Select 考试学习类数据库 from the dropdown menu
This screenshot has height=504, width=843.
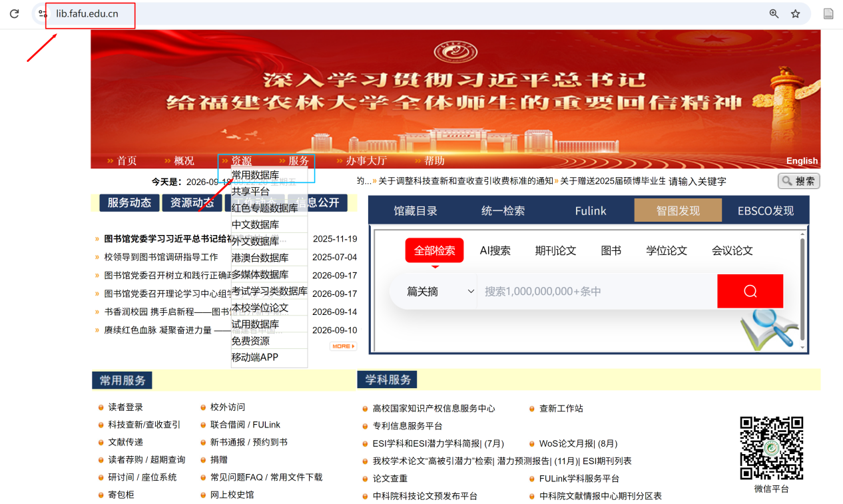coord(269,291)
